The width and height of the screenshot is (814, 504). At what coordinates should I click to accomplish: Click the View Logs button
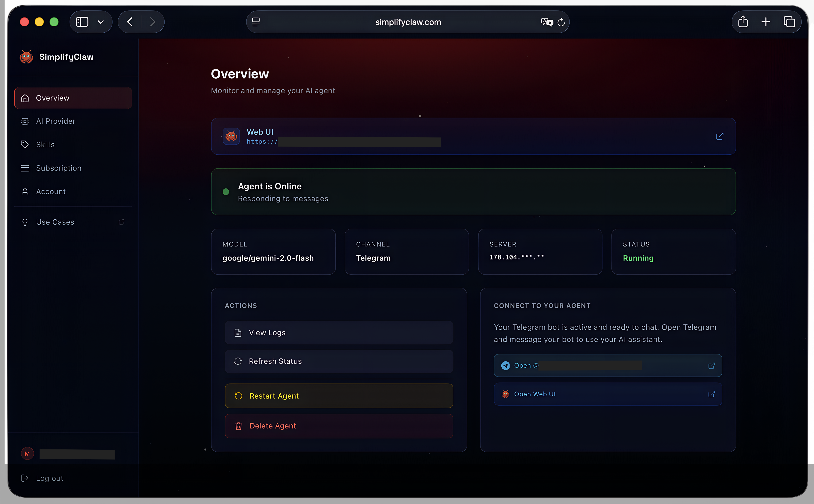[x=339, y=333]
